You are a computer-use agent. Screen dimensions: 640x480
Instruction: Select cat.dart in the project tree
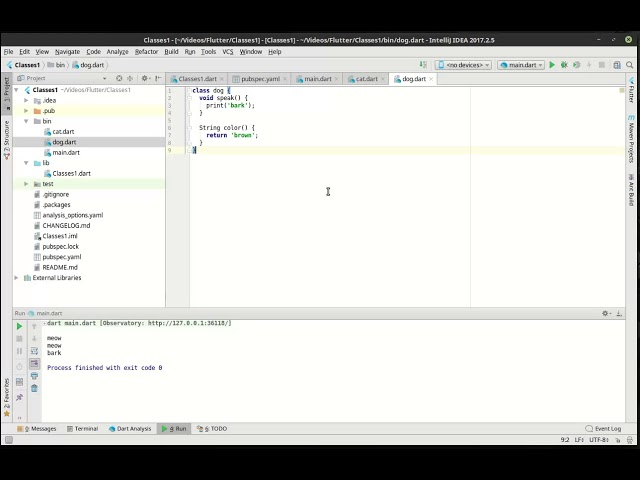63,132
